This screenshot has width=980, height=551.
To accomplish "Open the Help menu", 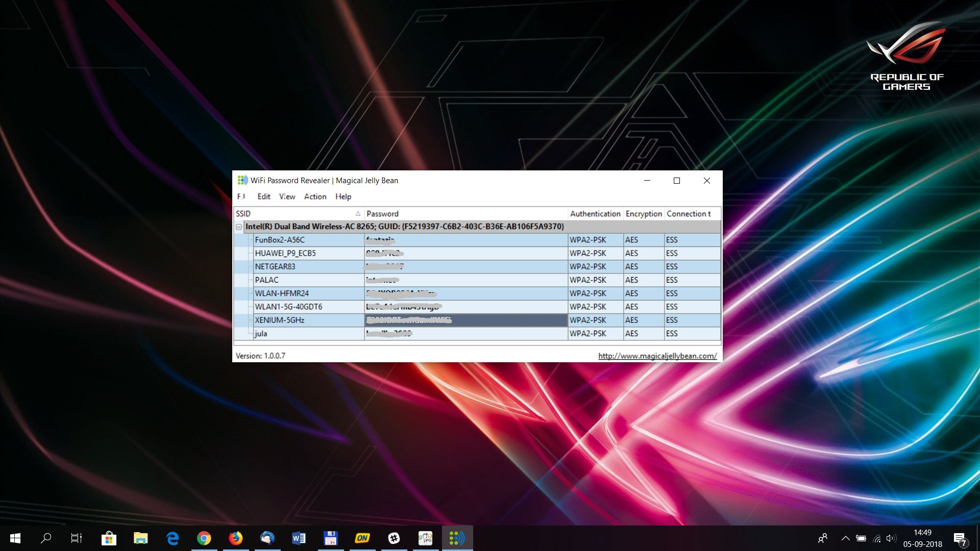I will tap(343, 196).
